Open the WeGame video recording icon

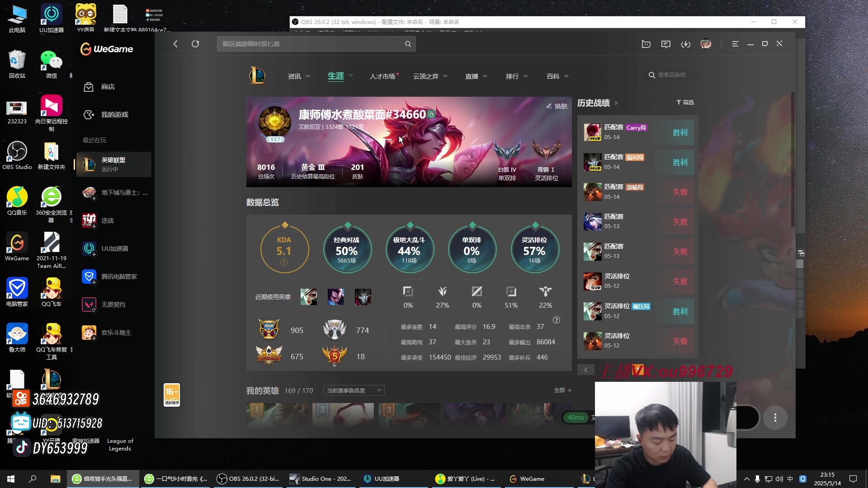pyautogui.click(x=646, y=44)
